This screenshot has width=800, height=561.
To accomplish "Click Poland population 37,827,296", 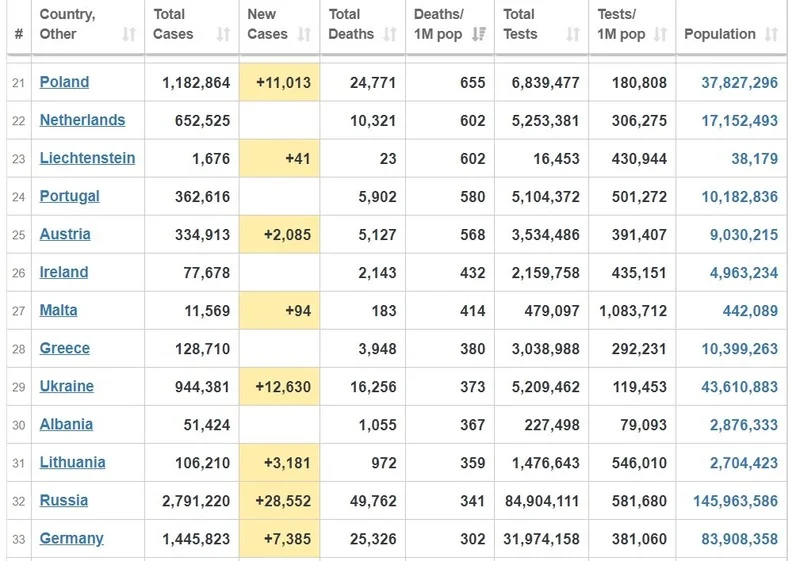I will point(739,83).
